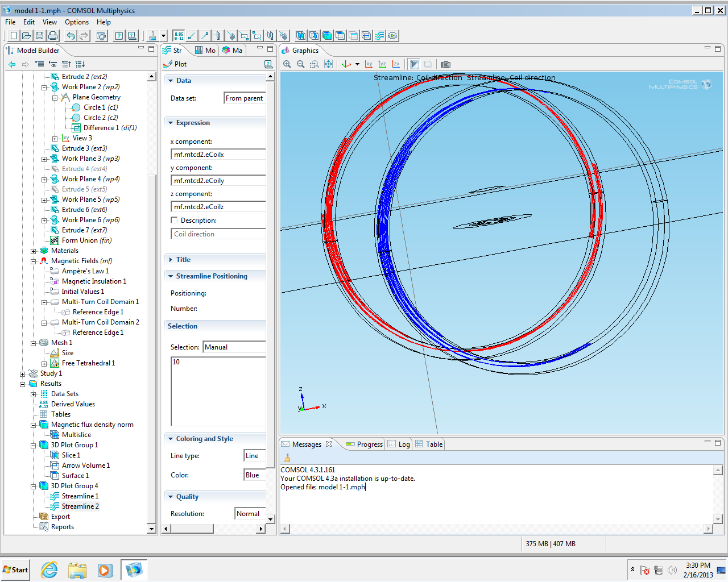Click the z component expression field
Image resolution: width=728 pixels, height=582 pixels.
pos(218,207)
